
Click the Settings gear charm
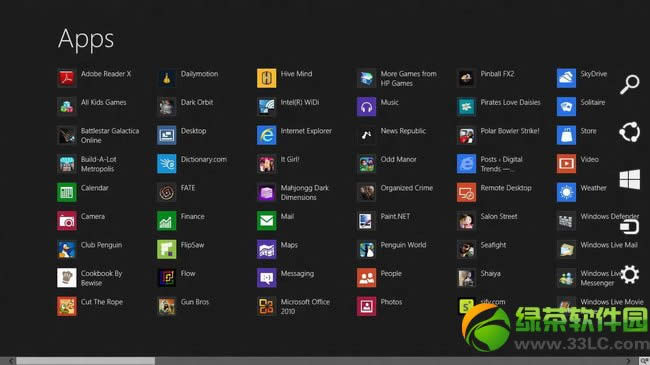pyautogui.click(x=630, y=274)
